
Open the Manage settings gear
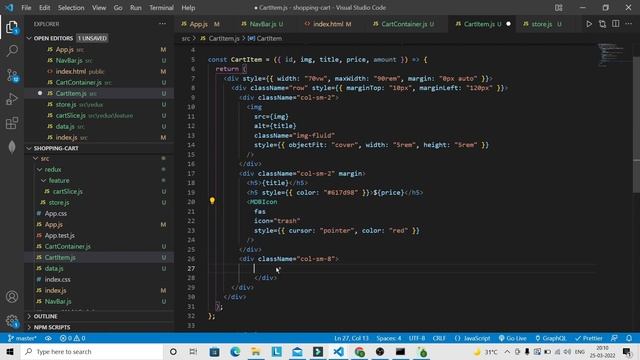[12, 321]
